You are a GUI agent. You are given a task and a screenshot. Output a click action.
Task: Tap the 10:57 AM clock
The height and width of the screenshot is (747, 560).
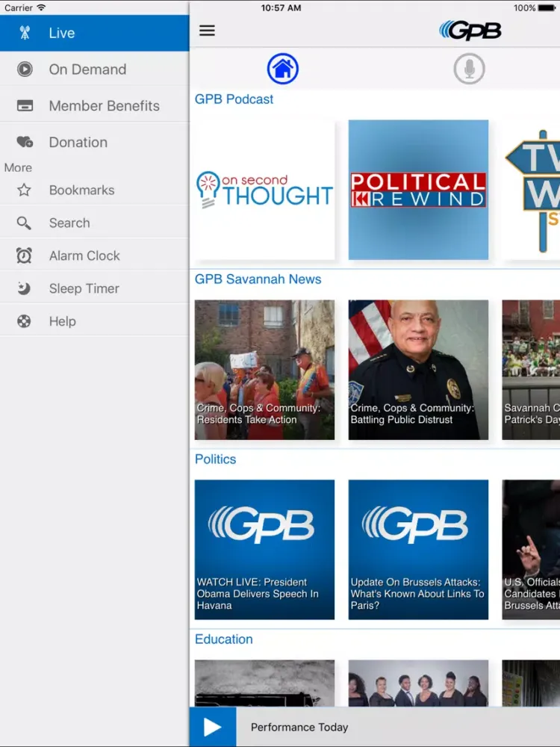281,7
